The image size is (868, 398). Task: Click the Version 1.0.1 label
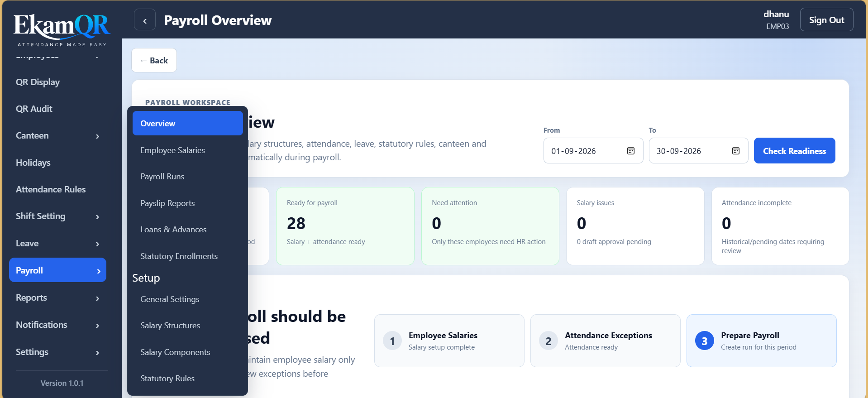tap(62, 383)
